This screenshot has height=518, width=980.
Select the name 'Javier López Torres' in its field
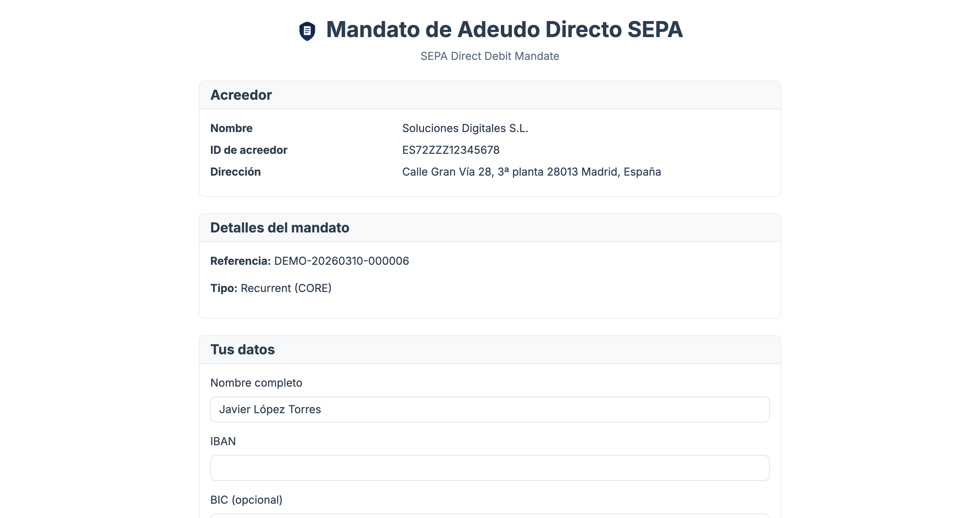(x=271, y=409)
